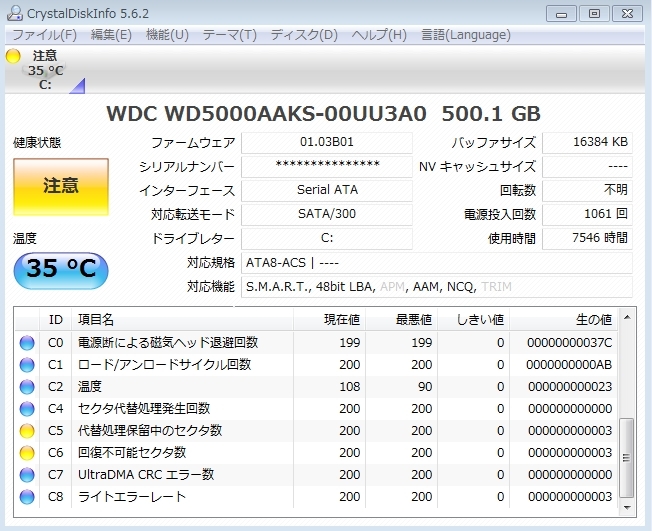
Task: Open the ディスク(D) menu
Action: pyautogui.click(x=304, y=35)
